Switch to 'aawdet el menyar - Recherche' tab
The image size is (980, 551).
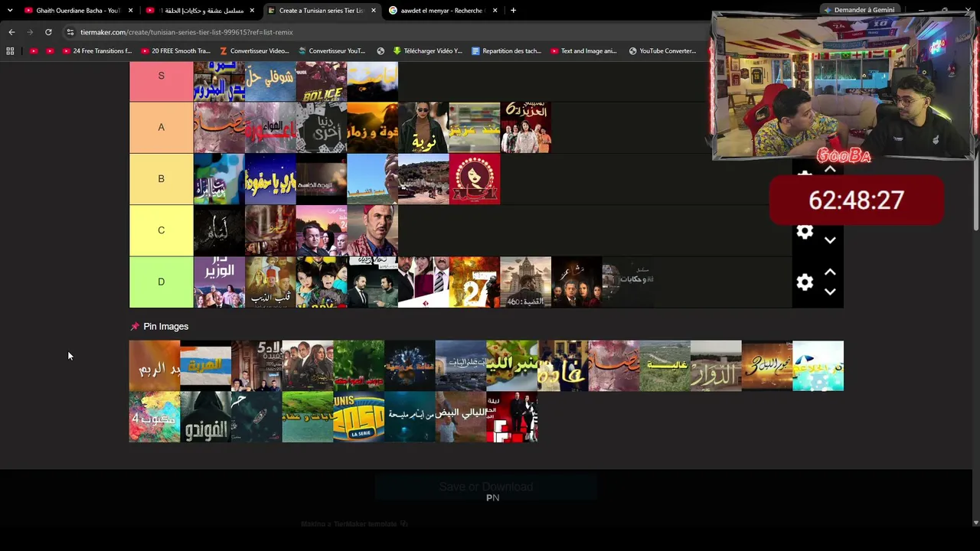(x=443, y=11)
